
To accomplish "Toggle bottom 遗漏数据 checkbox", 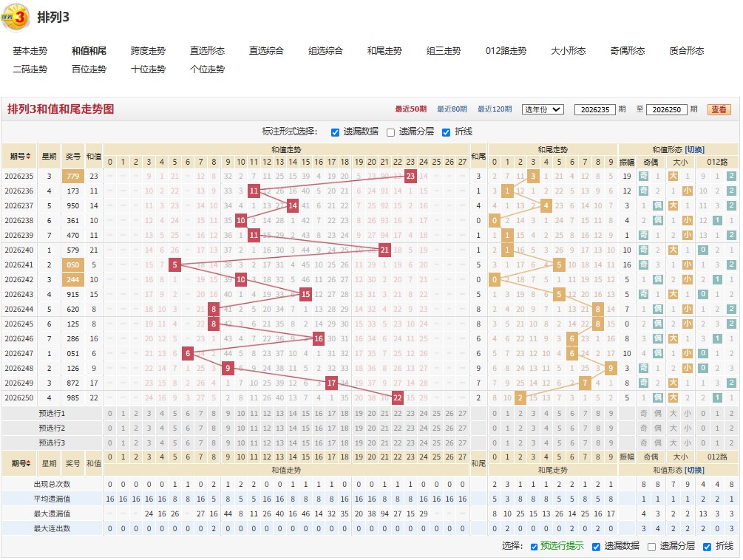I will pos(596,547).
